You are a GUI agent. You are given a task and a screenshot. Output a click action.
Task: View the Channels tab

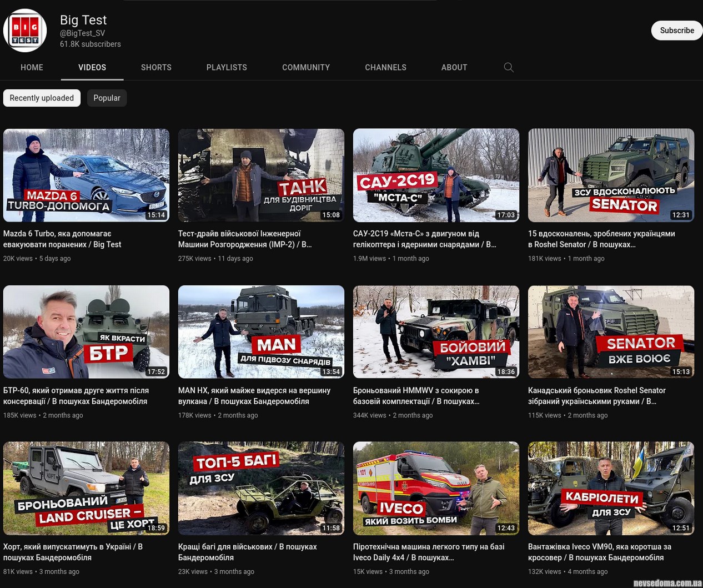(x=385, y=67)
